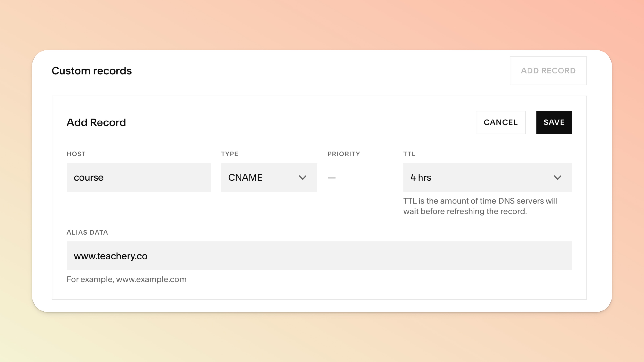Click the HOST field label
Image resolution: width=644 pixels, height=362 pixels.
[x=76, y=154]
